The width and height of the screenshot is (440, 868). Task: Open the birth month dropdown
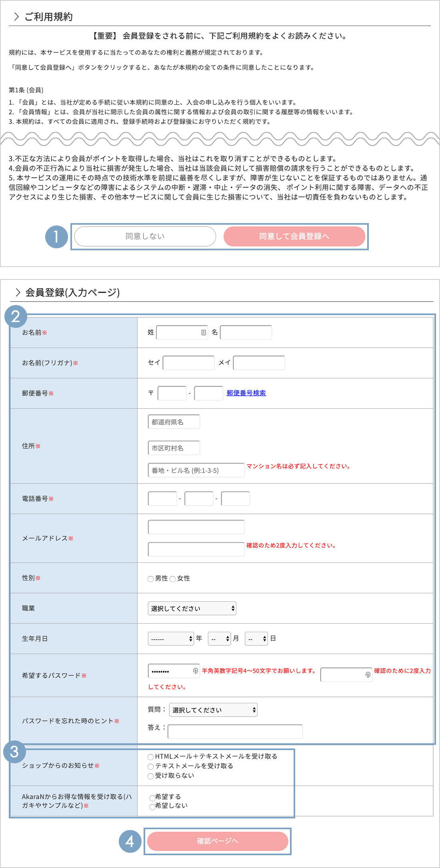pyautogui.click(x=219, y=639)
